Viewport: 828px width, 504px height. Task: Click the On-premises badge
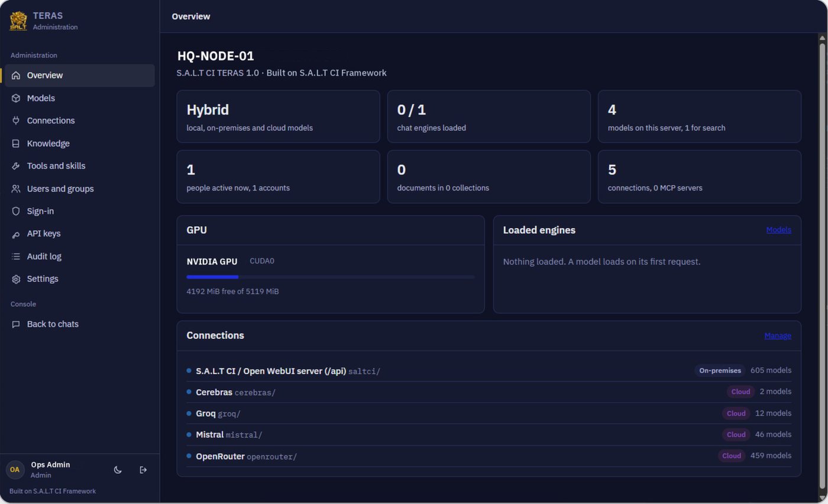point(720,370)
